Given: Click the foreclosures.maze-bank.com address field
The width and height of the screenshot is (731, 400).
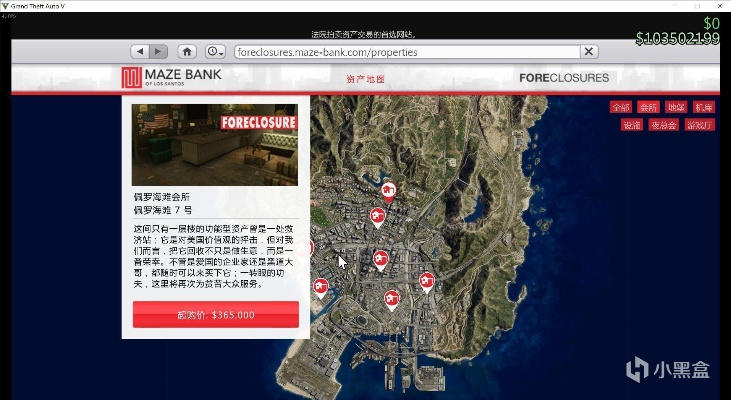Looking at the screenshot, I should point(407,52).
